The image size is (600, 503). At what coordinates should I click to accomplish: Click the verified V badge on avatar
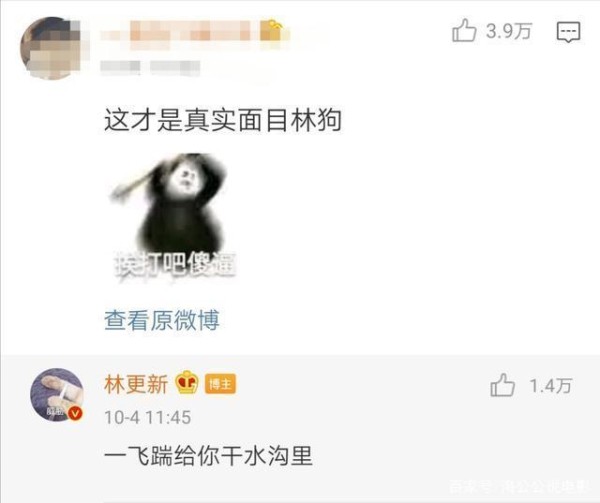75,413
